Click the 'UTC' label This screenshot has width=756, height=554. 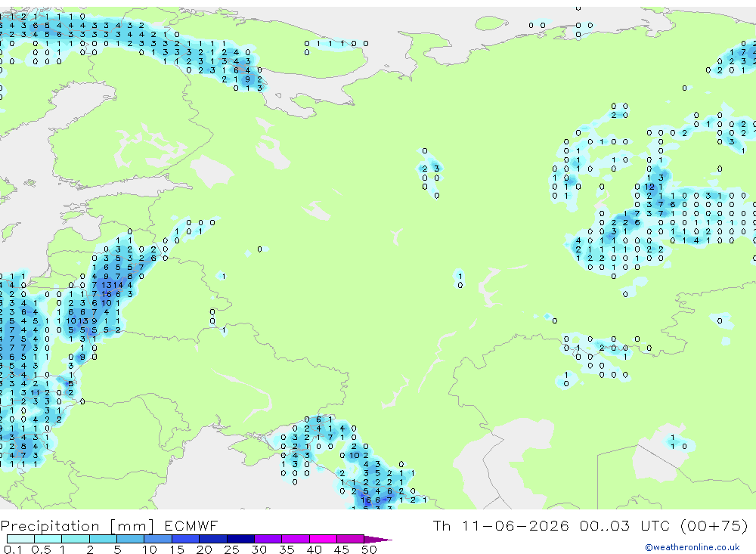click(x=657, y=525)
